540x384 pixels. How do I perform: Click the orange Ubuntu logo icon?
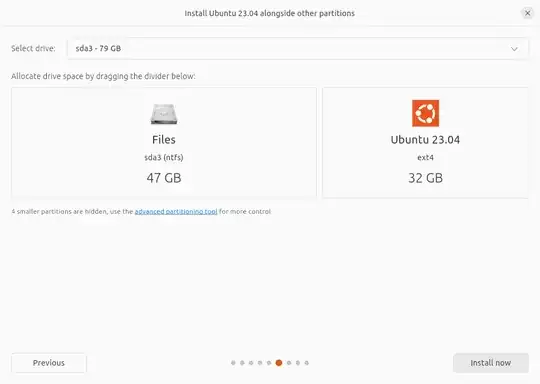coord(425,113)
